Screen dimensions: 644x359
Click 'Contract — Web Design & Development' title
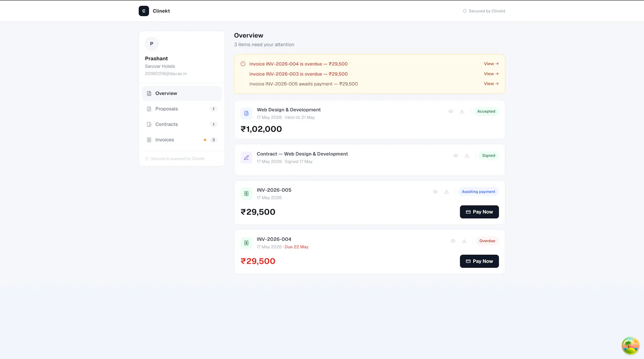[302, 154]
